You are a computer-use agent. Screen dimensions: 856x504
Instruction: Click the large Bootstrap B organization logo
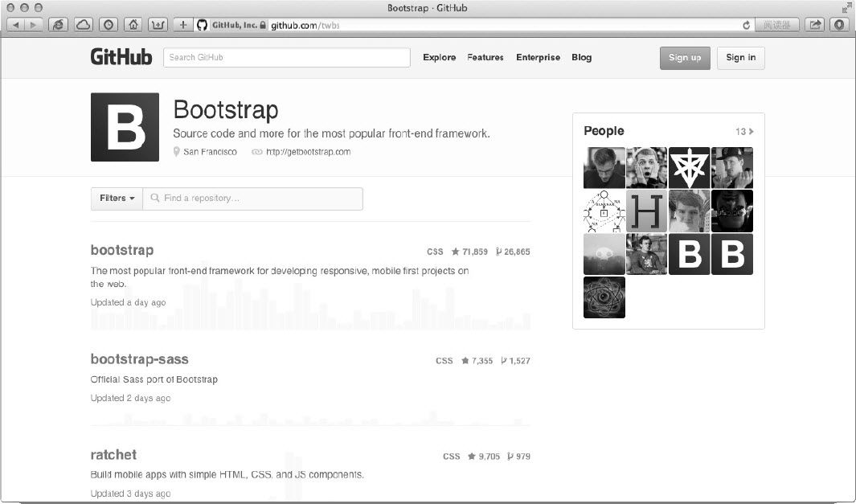point(125,127)
